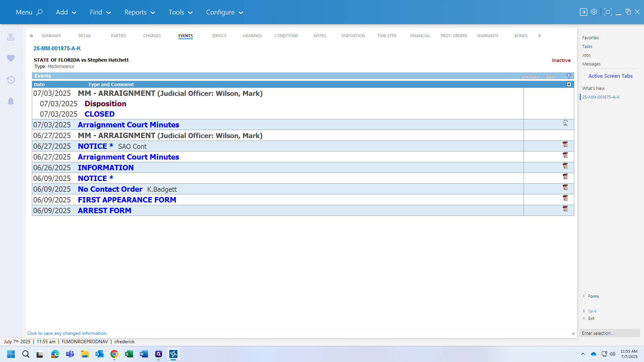Open 07/03/2025 Arraignment Court Minutes
Image resolution: width=644 pixels, height=362 pixels.
tap(128, 125)
